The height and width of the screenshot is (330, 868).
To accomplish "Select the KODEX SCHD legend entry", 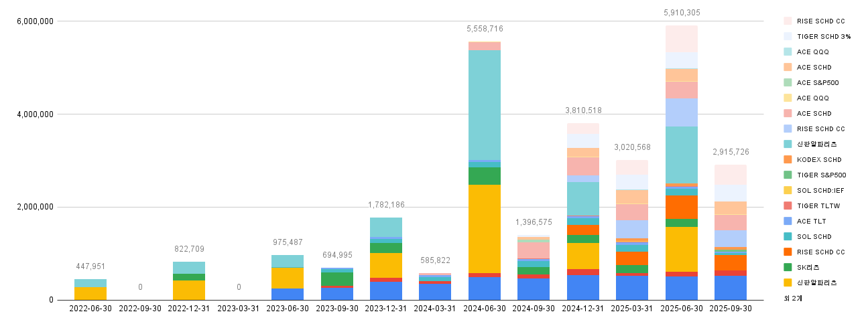I will pyautogui.click(x=815, y=159).
